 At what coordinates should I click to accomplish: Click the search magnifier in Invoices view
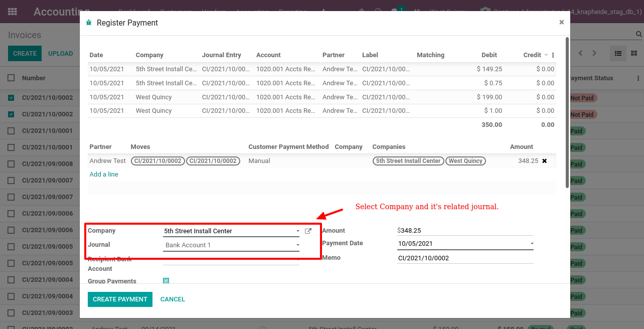click(x=638, y=34)
